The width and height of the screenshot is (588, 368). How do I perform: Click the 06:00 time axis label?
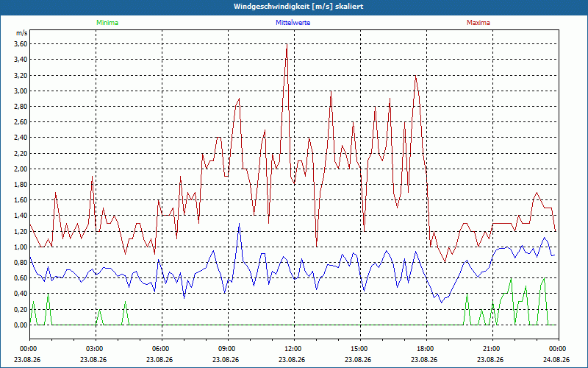(x=162, y=349)
